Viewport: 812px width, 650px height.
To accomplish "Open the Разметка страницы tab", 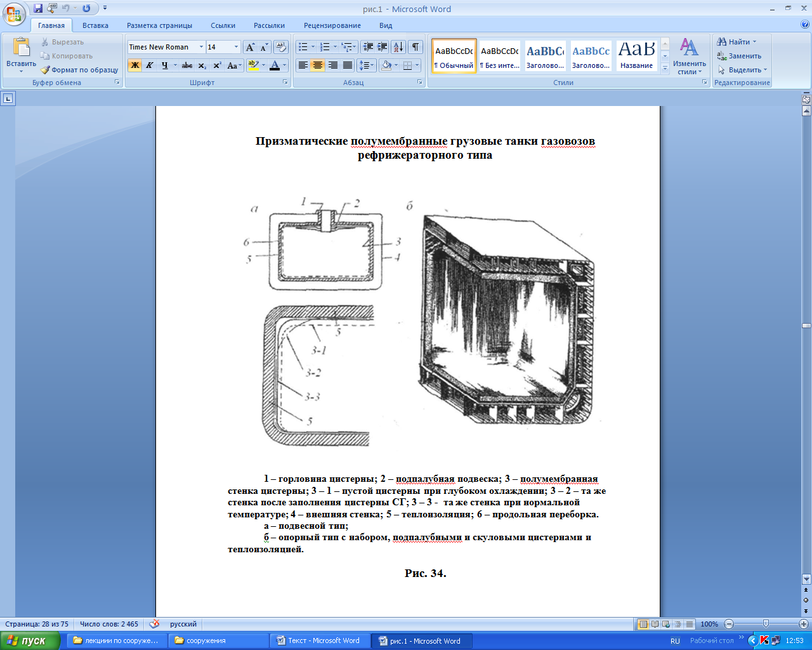I will (159, 25).
